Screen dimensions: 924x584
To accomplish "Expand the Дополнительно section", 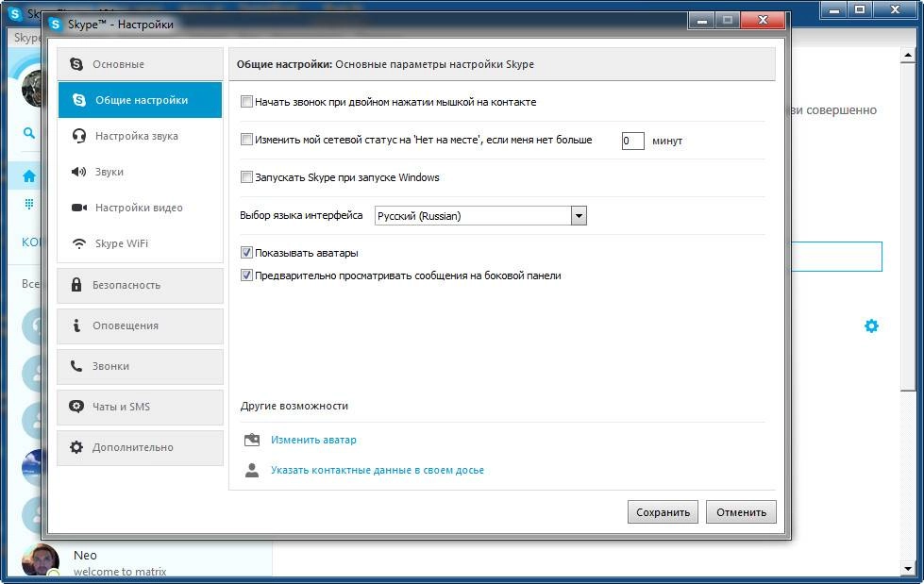I will pos(140,447).
